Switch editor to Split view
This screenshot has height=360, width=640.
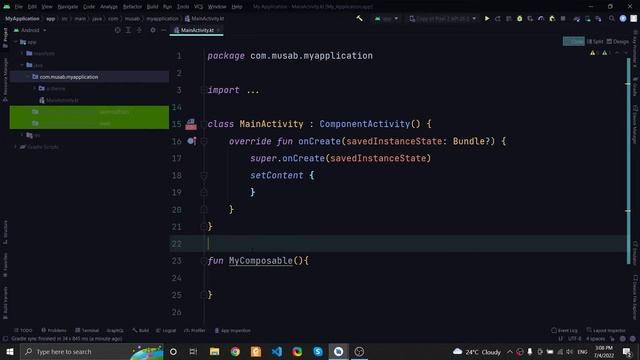[x=595, y=41]
